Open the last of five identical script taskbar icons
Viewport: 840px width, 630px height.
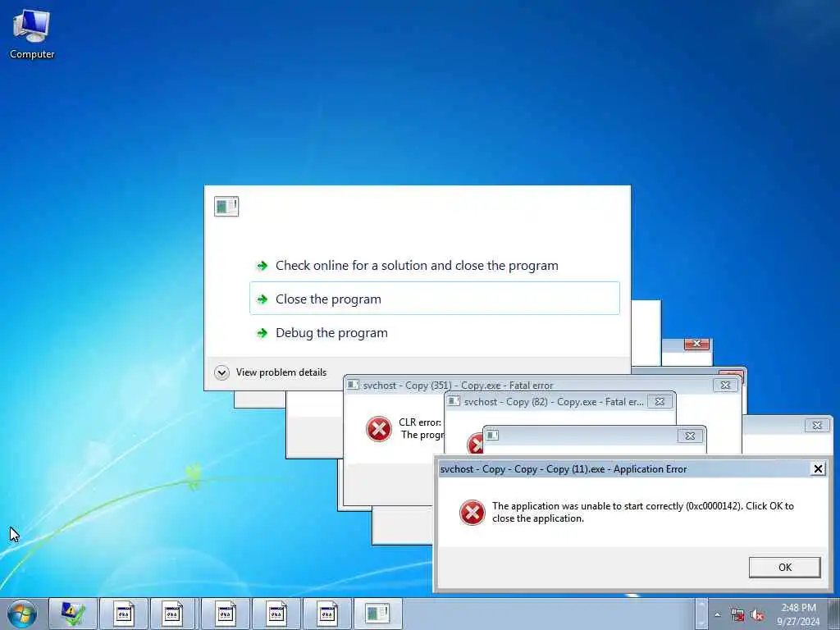click(327, 614)
